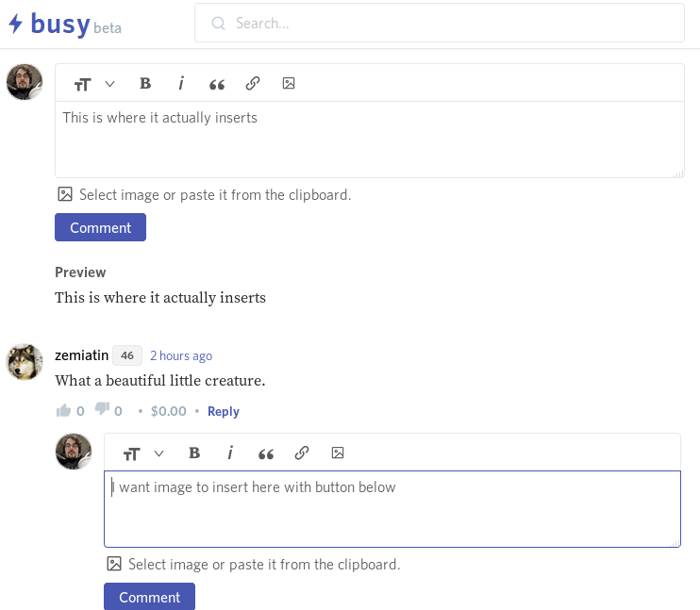Click the 'What a beautiful little creature.' comment text
Viewport: 700px width, 610px height.
159,381
